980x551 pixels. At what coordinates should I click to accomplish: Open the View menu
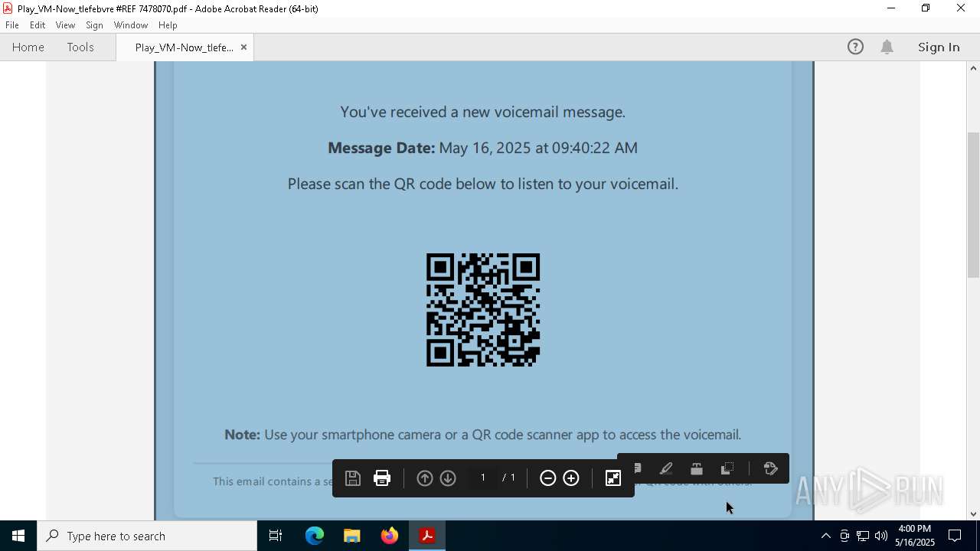coord(65,25)
